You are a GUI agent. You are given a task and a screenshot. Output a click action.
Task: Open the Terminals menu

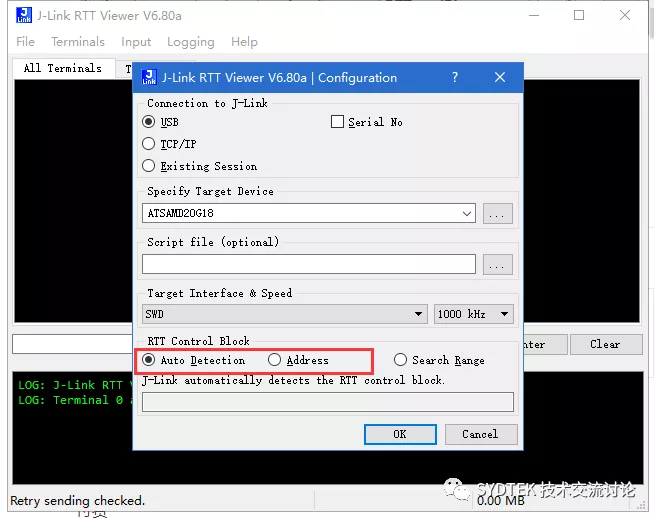pos(78,42)
